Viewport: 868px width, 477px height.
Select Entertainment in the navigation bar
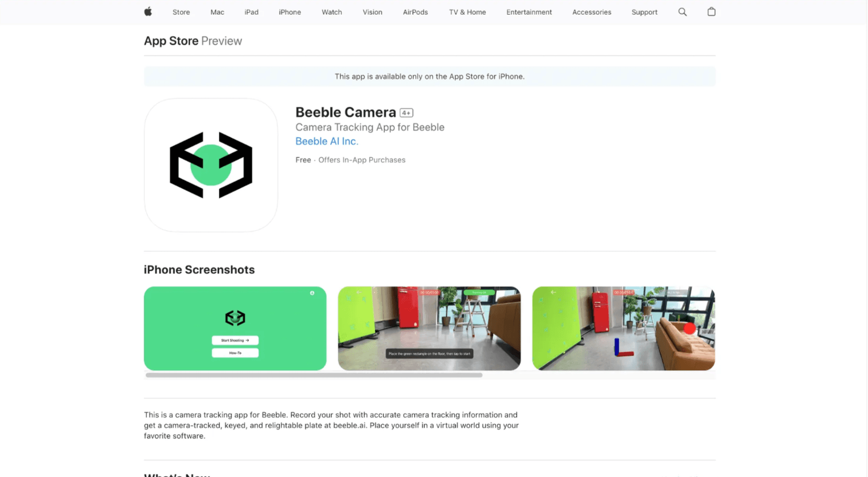[529, 12]
